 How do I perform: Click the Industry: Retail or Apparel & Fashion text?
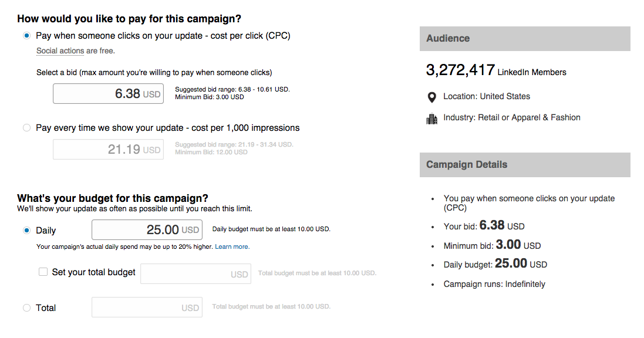(512, 117)
